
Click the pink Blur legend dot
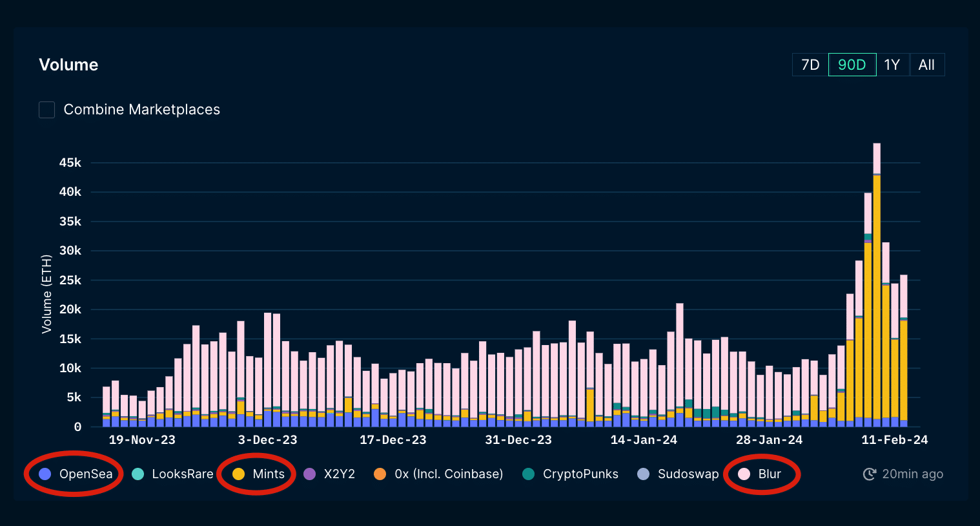[744, 474]
